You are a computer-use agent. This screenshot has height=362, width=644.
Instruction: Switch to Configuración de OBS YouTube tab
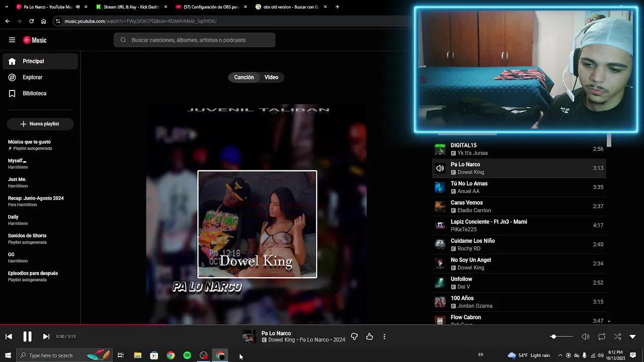(211, 7)
